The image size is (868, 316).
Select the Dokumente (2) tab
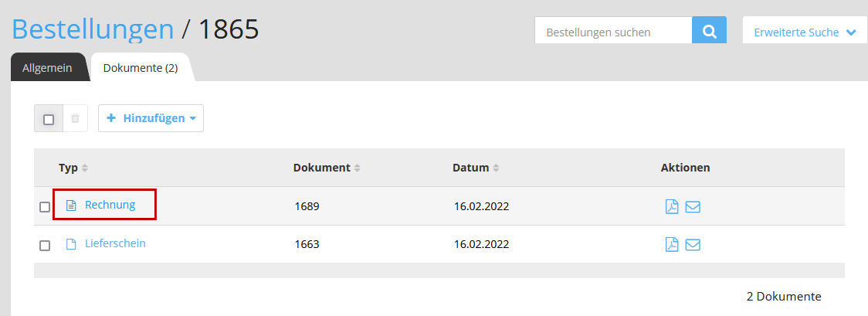click(141, 68)
